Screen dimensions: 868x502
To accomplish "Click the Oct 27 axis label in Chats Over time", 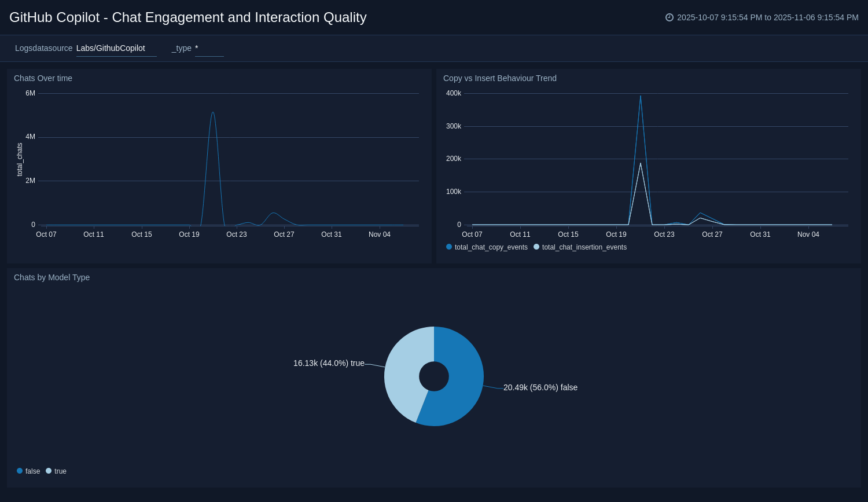I will click(x=284, y=234).
